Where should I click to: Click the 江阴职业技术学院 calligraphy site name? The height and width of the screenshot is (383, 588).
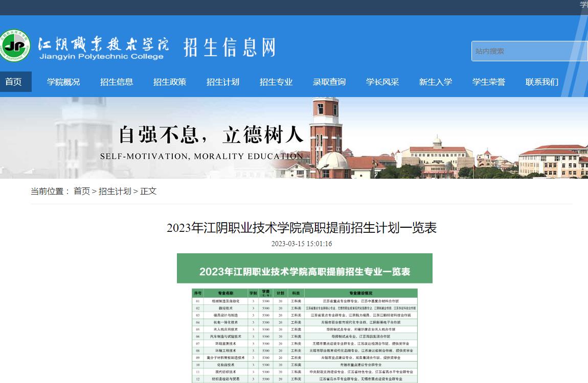(103, 44)
